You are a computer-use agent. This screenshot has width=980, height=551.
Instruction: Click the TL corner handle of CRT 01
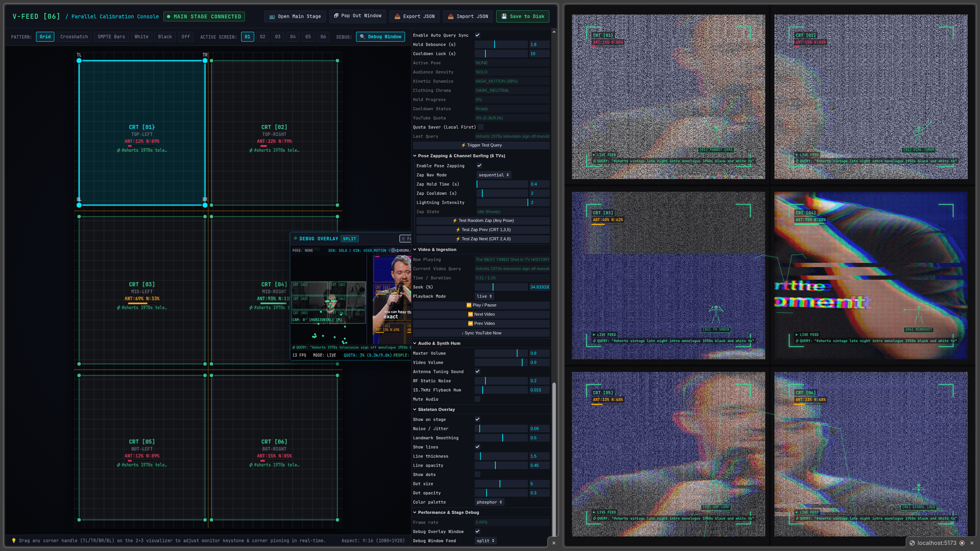tap(79, 61)
